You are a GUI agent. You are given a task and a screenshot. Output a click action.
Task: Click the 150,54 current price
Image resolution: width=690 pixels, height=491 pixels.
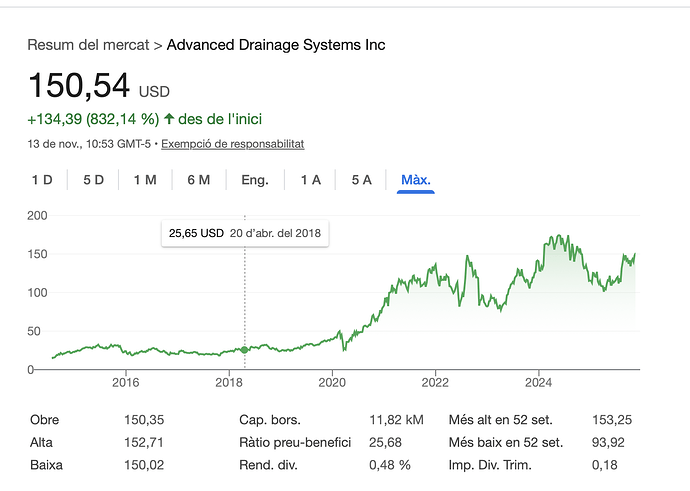click(79, 85)
